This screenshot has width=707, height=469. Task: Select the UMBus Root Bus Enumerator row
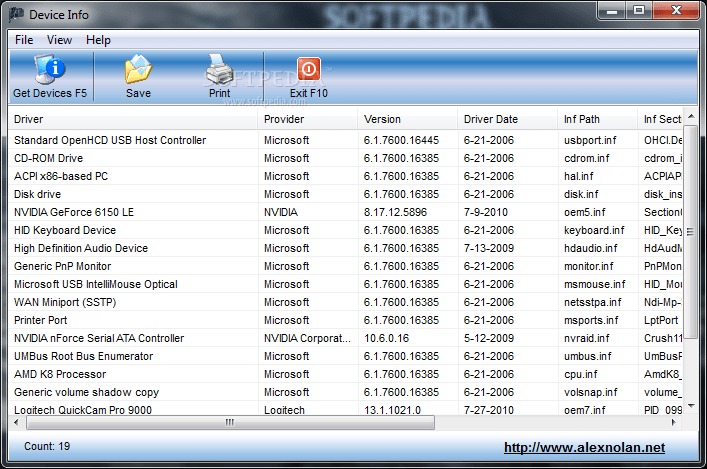[x=345, y=356]
